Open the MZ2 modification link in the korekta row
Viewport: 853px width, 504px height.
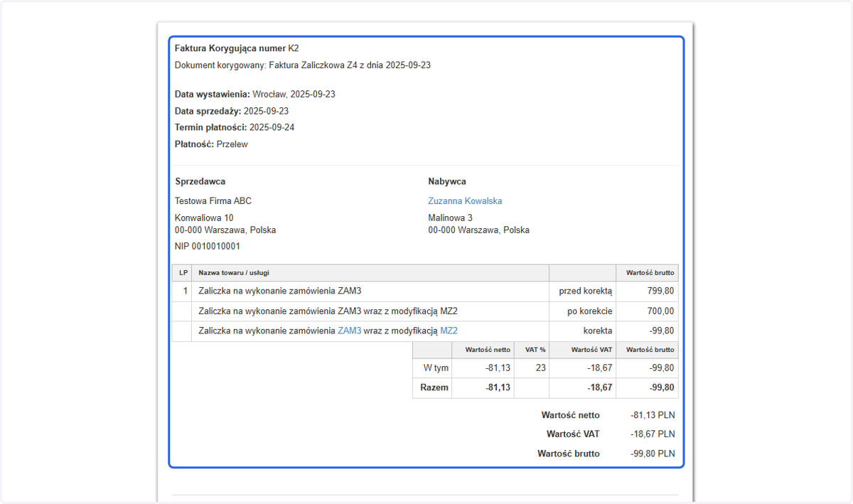click(x=449, y=331)
